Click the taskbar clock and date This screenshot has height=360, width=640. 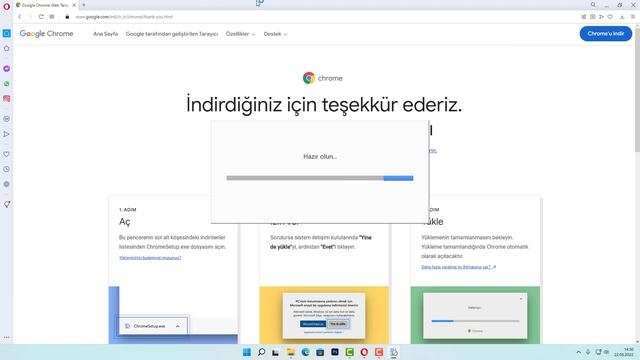point(624,352)
